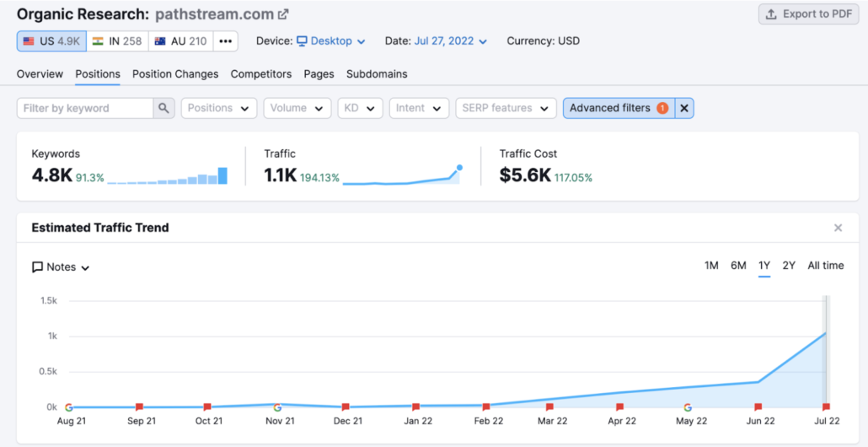Expand the Volume filter dropdown

click(x=297, y=108)
